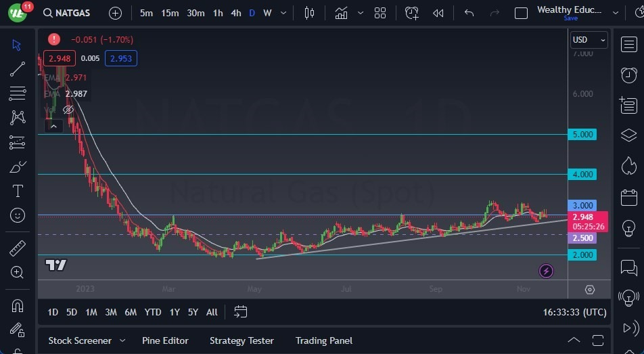Open the 16:33:33 (UTC) timezone menu
The image size is (644, 354).
click(574, 312)
